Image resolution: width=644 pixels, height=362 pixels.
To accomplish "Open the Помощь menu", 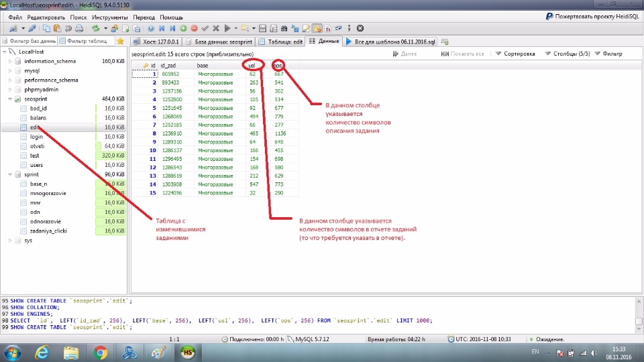I will tap(171, 17).
